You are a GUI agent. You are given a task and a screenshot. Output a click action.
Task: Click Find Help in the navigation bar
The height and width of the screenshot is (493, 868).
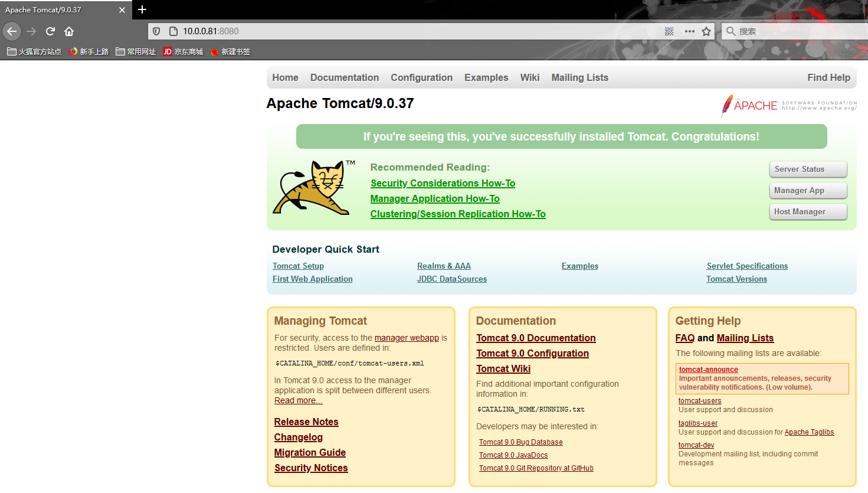point(828,77)
